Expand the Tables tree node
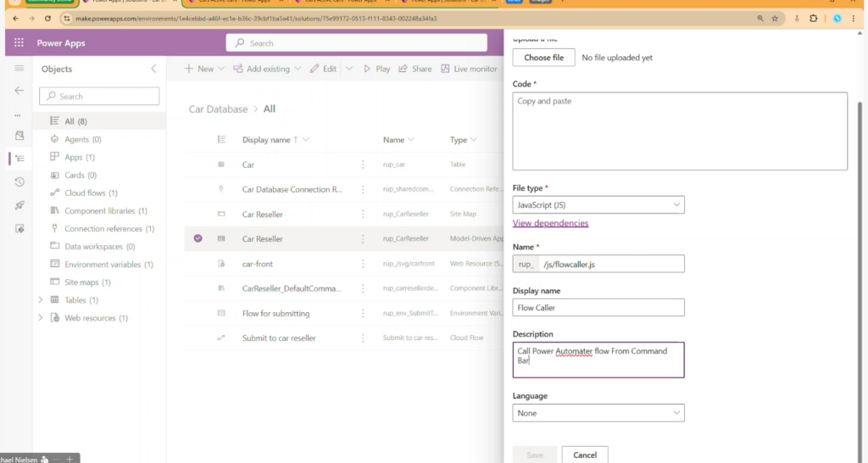Viewport: 868px width, 463px height. pos(41,300)
